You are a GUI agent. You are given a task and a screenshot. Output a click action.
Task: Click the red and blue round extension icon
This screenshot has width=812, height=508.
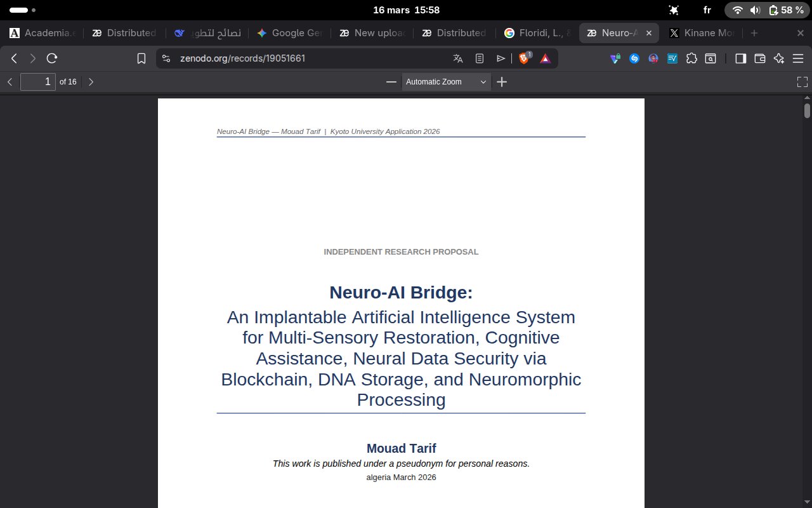(653, 58)
